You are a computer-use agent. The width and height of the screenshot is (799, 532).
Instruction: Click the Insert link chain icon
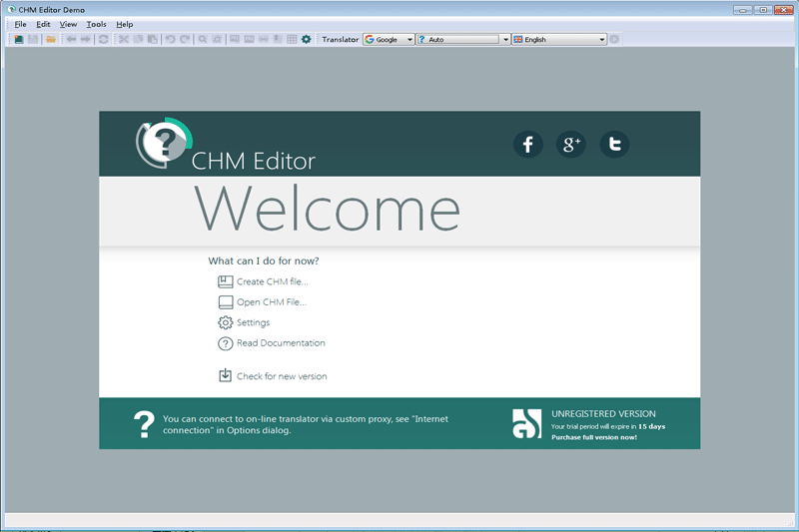[x=264, y=39]
